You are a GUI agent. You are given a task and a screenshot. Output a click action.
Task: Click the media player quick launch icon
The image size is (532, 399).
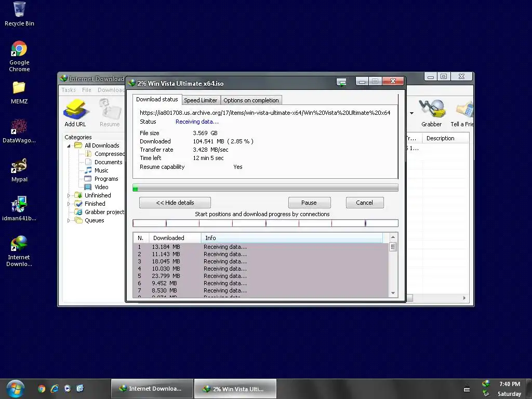coord(68,389)
